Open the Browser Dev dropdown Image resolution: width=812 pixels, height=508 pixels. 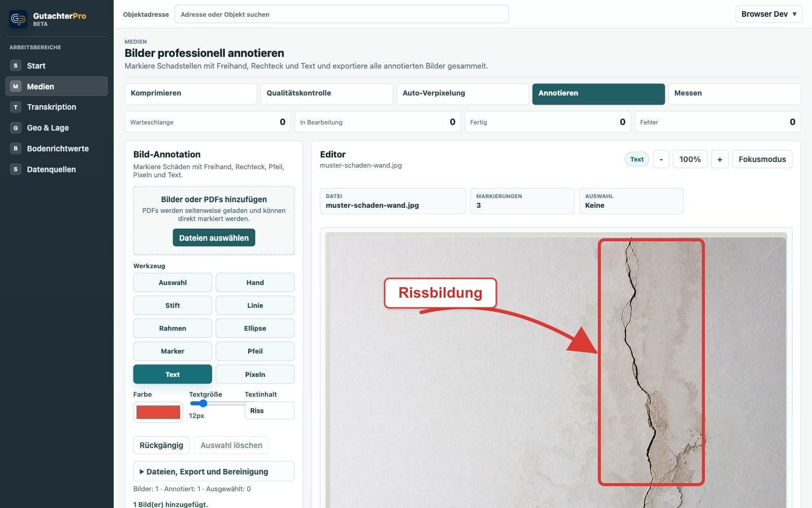(x=769, y=14)
